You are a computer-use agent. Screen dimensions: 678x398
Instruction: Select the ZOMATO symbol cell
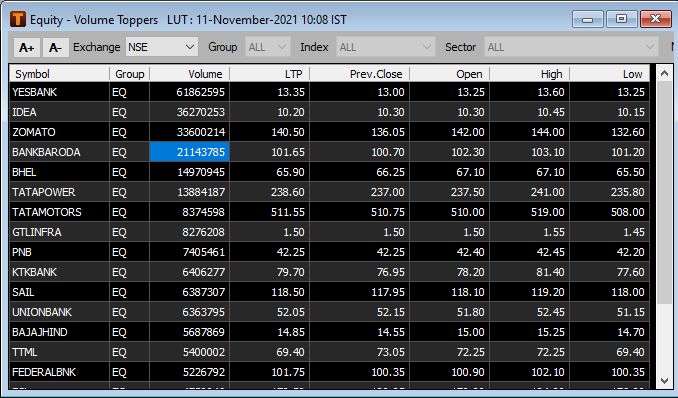59,132
